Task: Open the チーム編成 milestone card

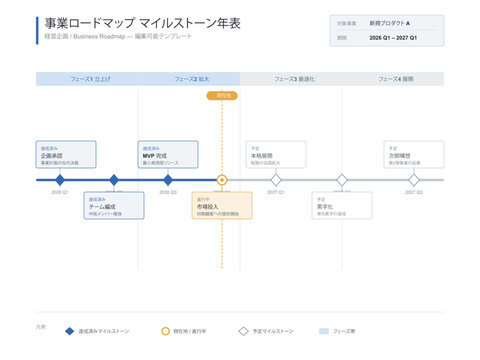Action: [x=114, y=205]
